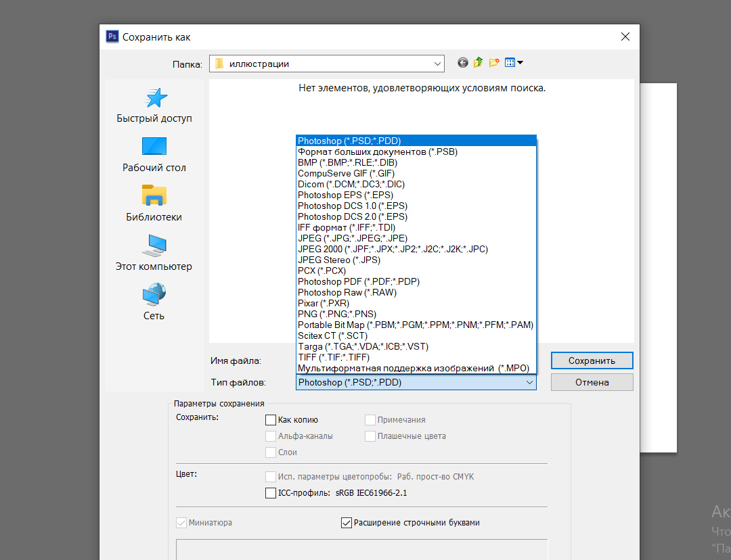
Task: Uncheck Расширение строчными буквами
Action: pyautogui.click(x=347, y=523)
